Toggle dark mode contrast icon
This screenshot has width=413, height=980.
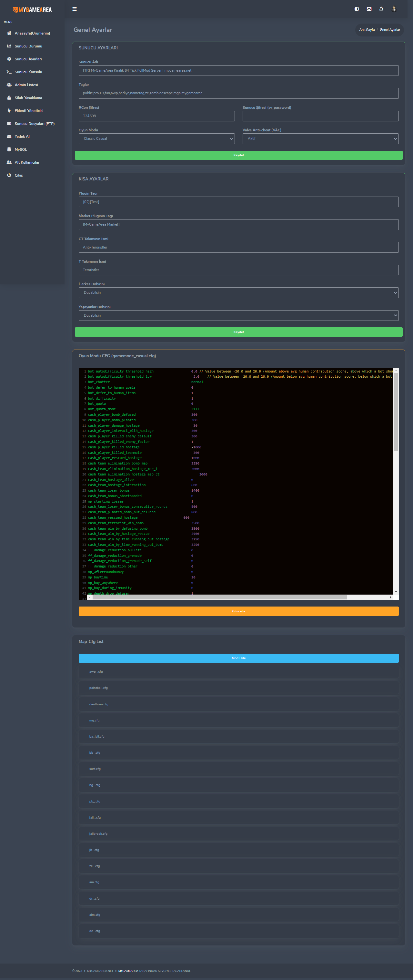pos(356,9)
